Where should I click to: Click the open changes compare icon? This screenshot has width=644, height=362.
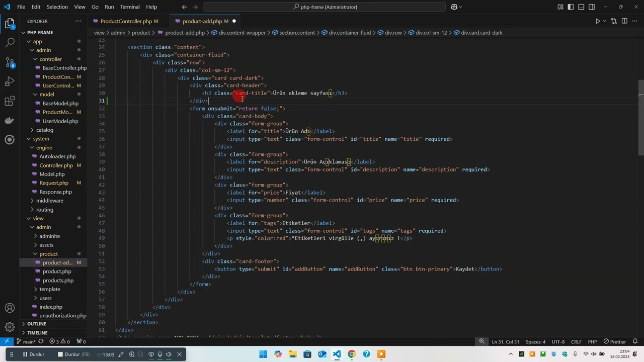[x=614, y=21]
